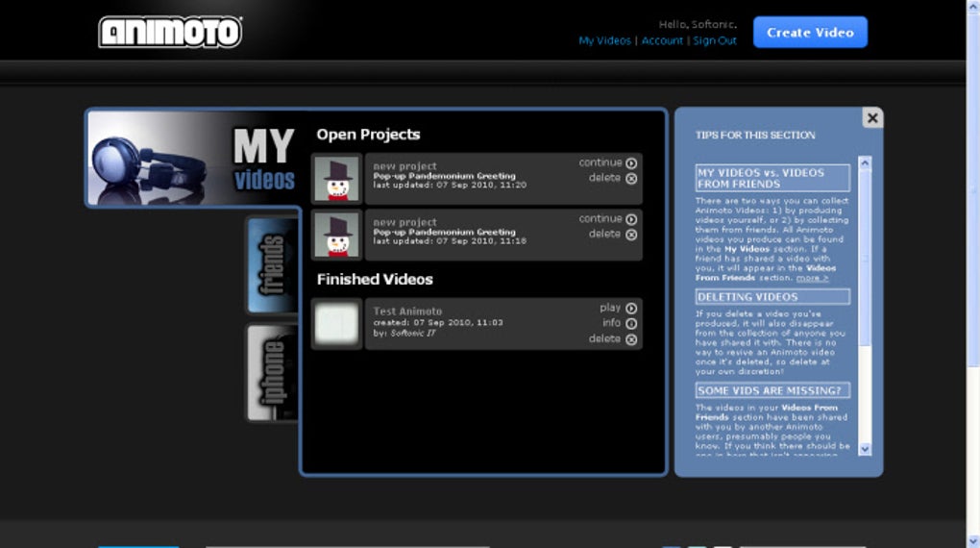This screenshot has width=980, height=548.
Task: Open the My Videos link
Action: tap(604, 40)
